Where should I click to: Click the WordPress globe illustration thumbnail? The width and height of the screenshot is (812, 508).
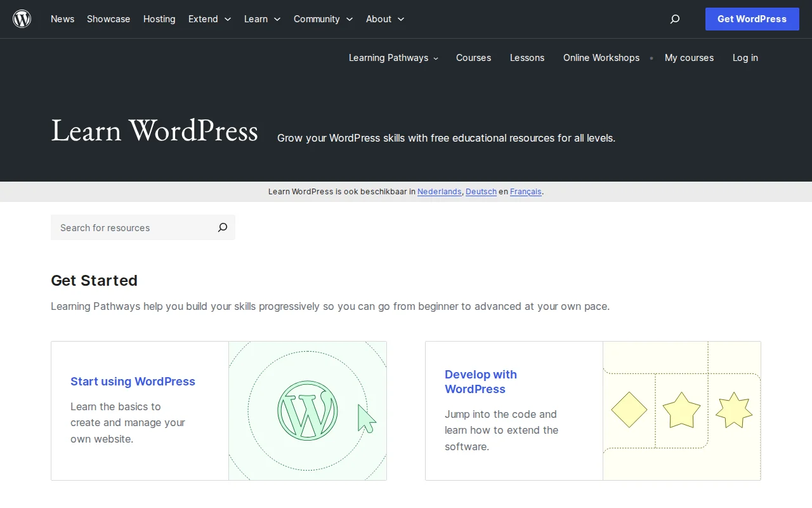(x=308, y=410)
